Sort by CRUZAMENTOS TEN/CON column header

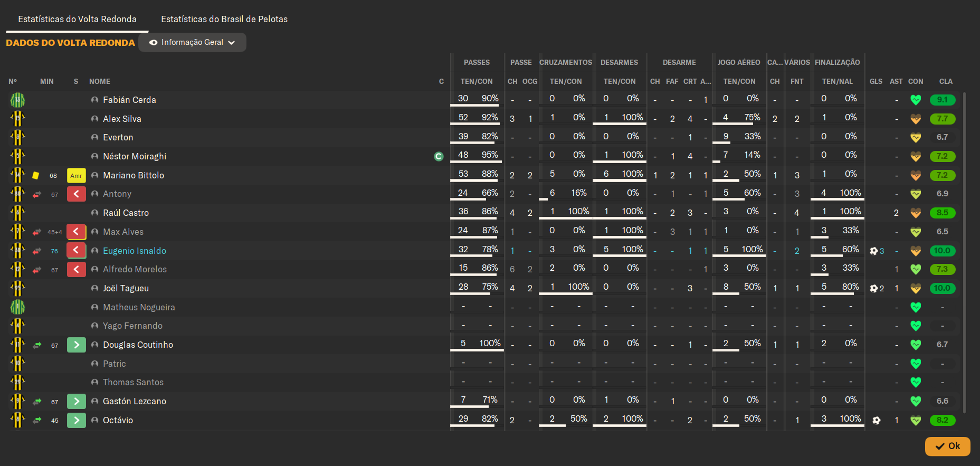coord(566,81)
